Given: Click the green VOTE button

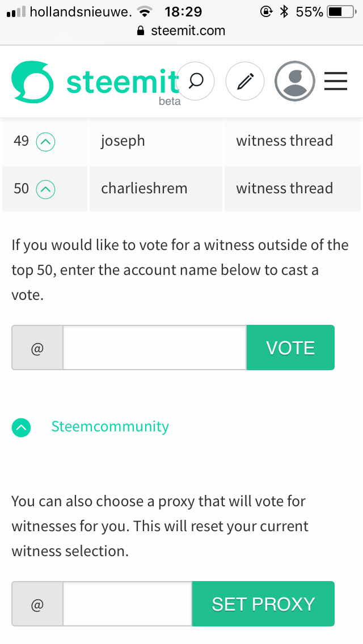Looking at the screenshot, I should tap(290, 348).
